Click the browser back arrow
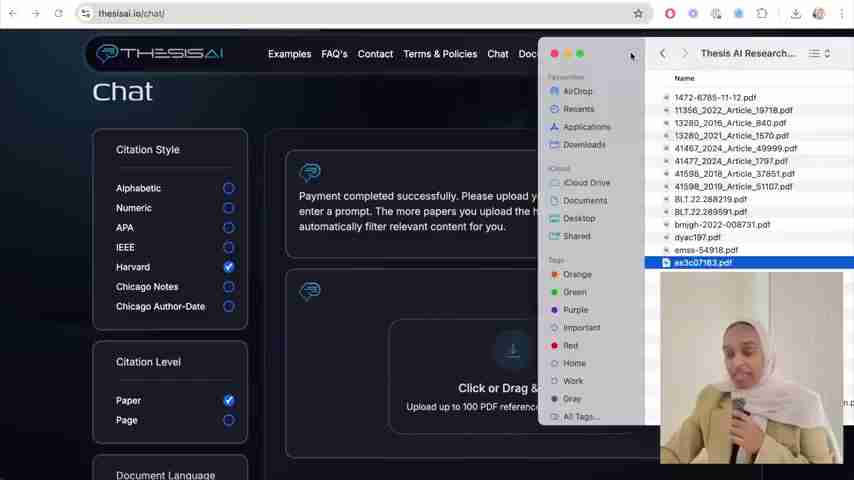The width and height of the screenshot is (854, 480). coord(13,13)
